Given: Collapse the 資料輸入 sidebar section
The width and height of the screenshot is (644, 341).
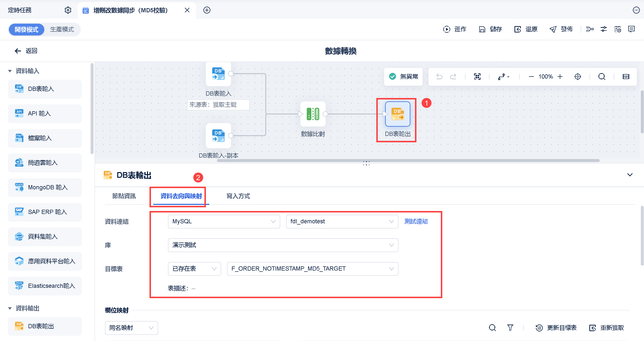Looking at the screenshot, I should pos(10,71).
